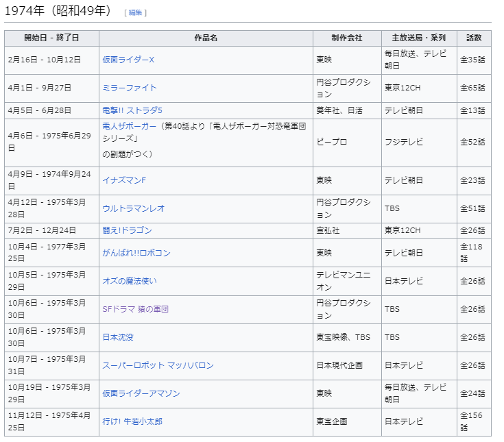Viewport: 504px width, 442px height.
Task: Click the 作品名 column header
Action: click(206, 38)
